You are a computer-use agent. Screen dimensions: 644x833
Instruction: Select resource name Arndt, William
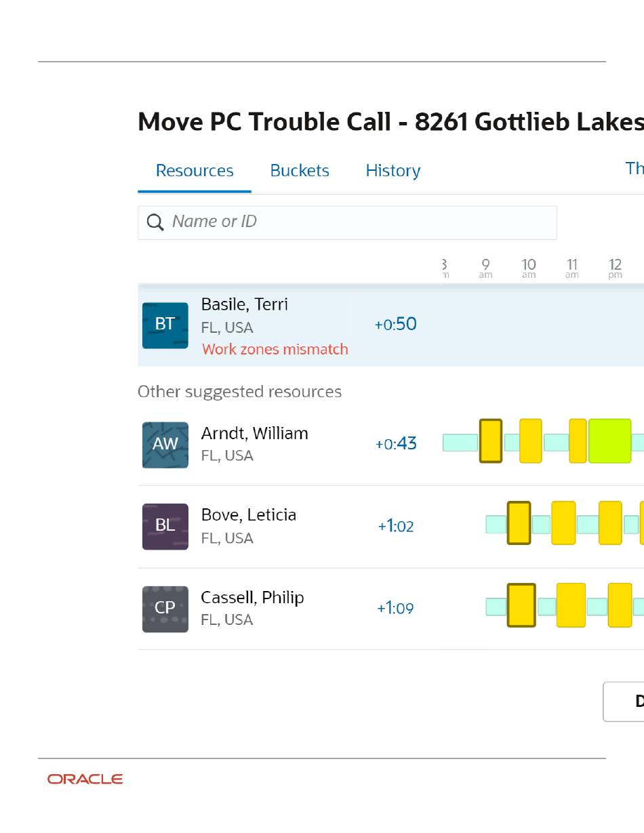click(255, 434)
